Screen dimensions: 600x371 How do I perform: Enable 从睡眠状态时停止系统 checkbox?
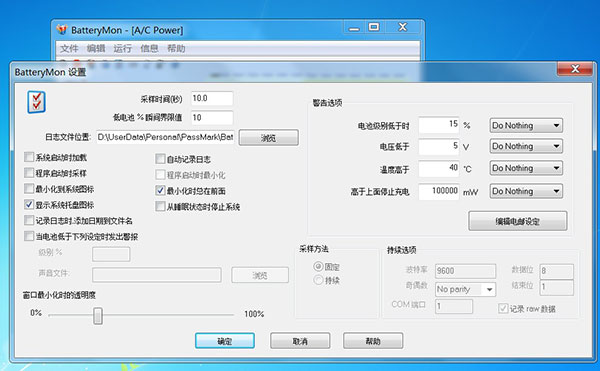tap(160, 207)
